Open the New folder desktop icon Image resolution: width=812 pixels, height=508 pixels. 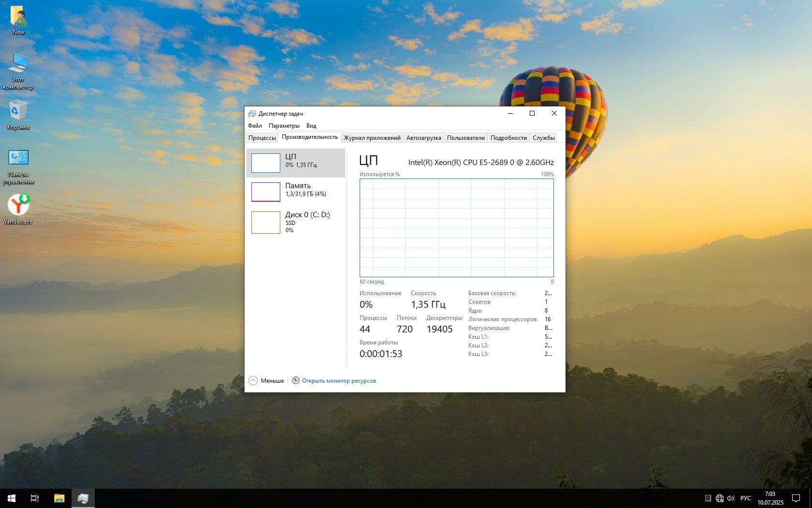(x=18, y=19)
